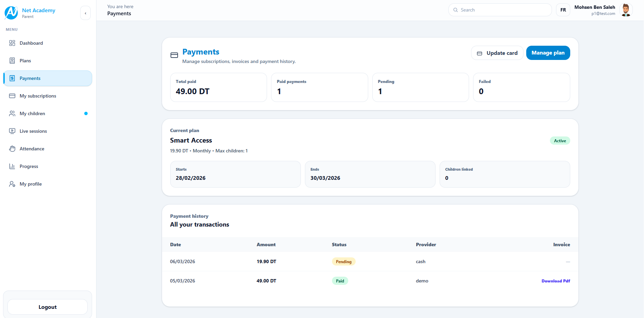The image size is (644, 318).
Task: Click the Manage plan button
Action: click(548, 53)
